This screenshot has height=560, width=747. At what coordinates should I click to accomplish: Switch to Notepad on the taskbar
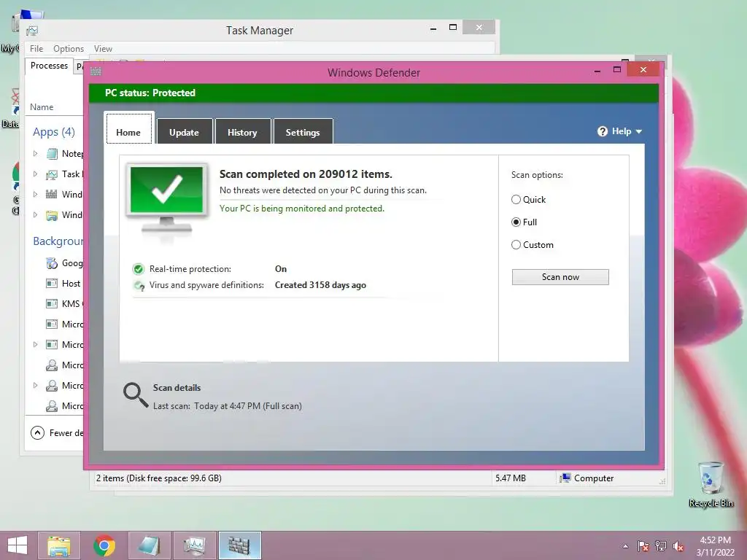click(149, 545)
